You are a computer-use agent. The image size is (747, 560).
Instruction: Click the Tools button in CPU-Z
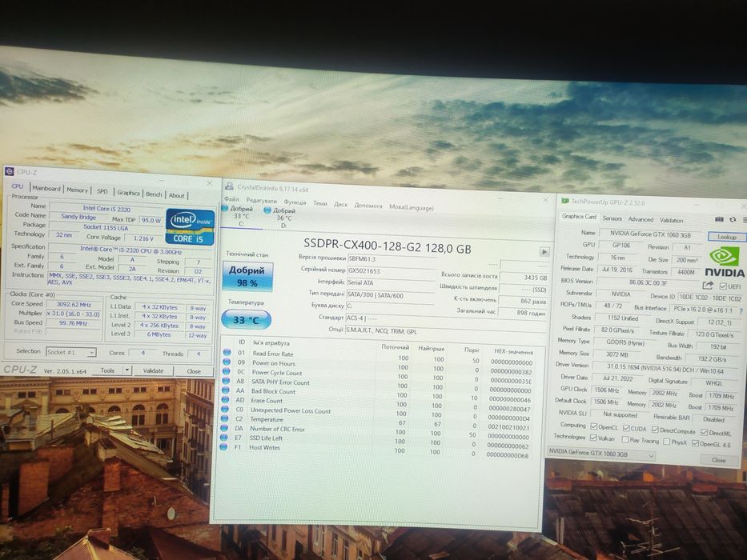(x=107, y=370)
